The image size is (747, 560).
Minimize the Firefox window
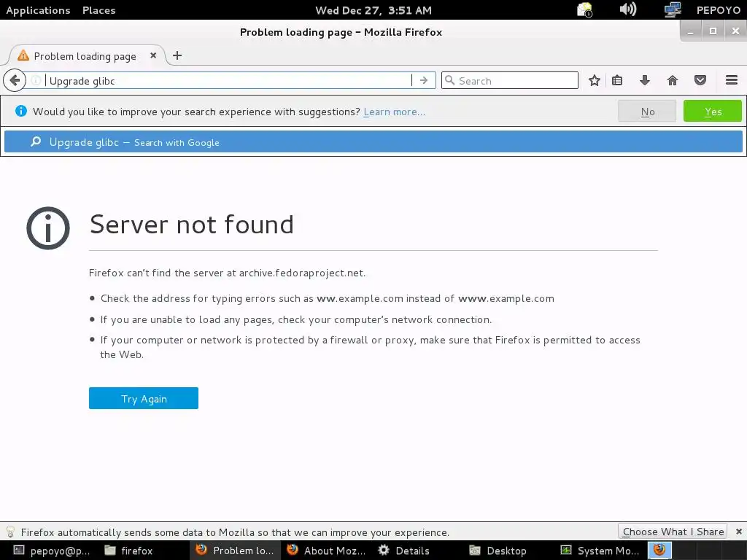click(690, 31)
